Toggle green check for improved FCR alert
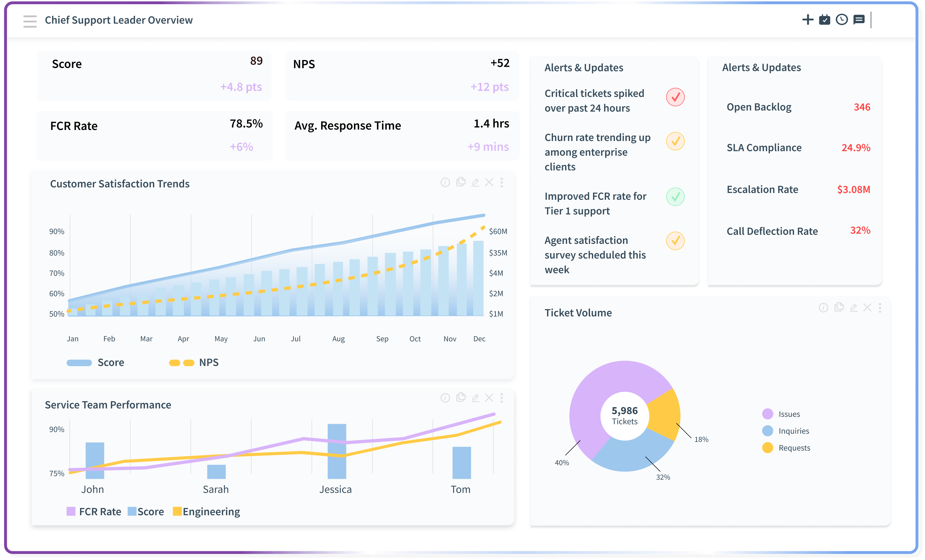The image size is (925, 560). (x=675, y=197)
